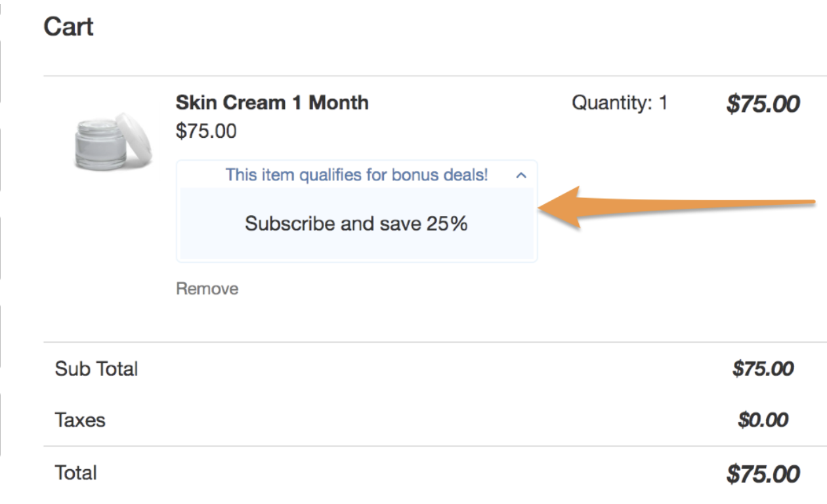Select the "Sub Total" label

coord(96,369)
